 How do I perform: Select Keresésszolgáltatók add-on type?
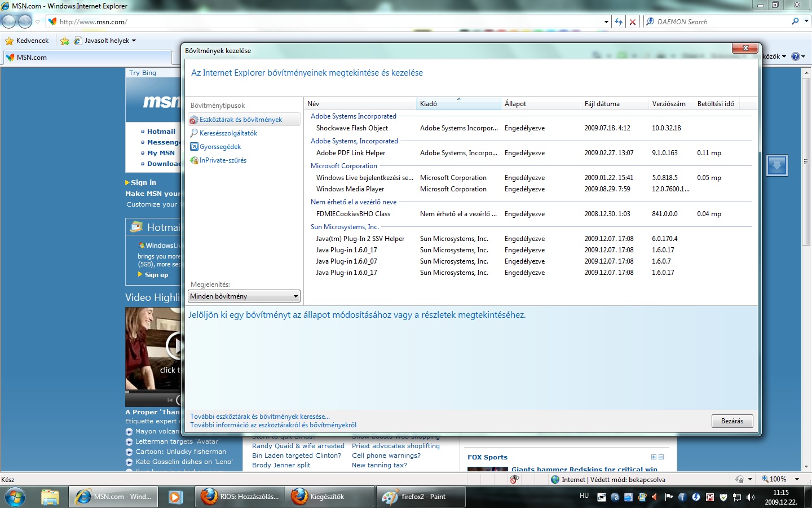(228, 133)
